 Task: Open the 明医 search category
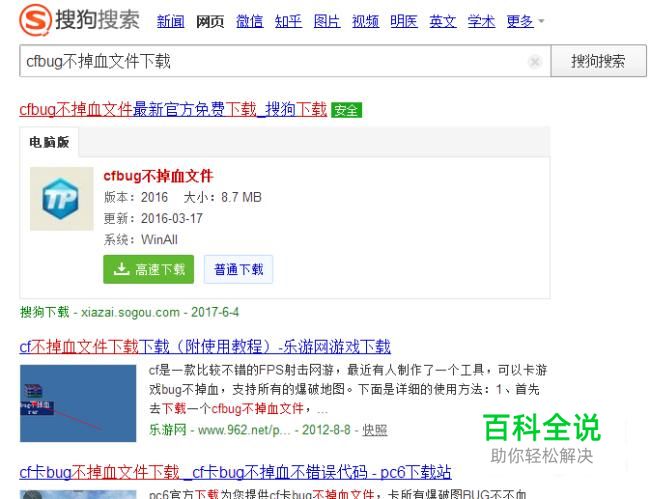404,21
